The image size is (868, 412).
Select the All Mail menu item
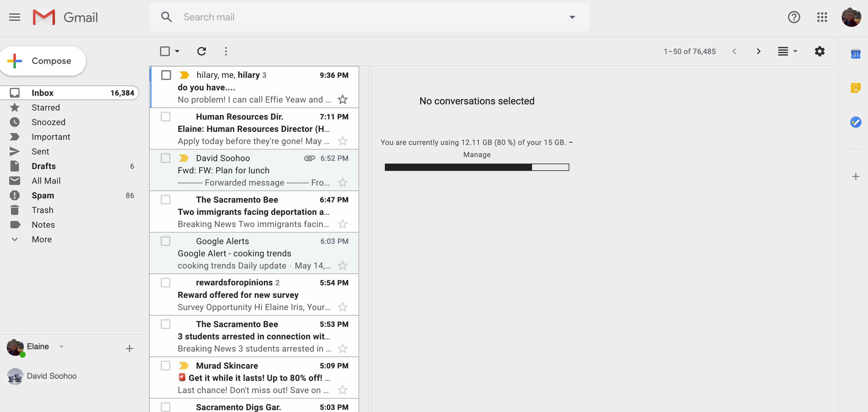(46, 180)
